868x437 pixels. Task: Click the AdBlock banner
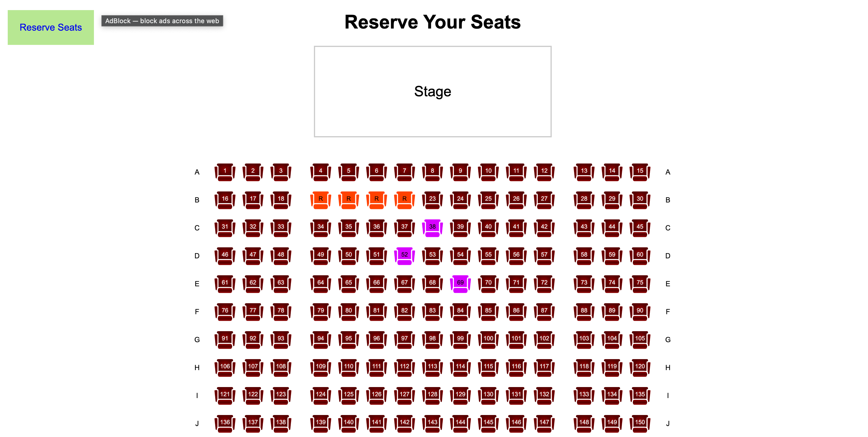[162, 21]
